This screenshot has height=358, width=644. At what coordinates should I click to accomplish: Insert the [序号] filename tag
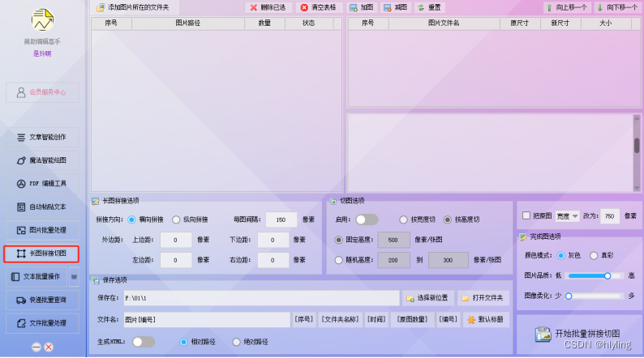coord(304,319)
